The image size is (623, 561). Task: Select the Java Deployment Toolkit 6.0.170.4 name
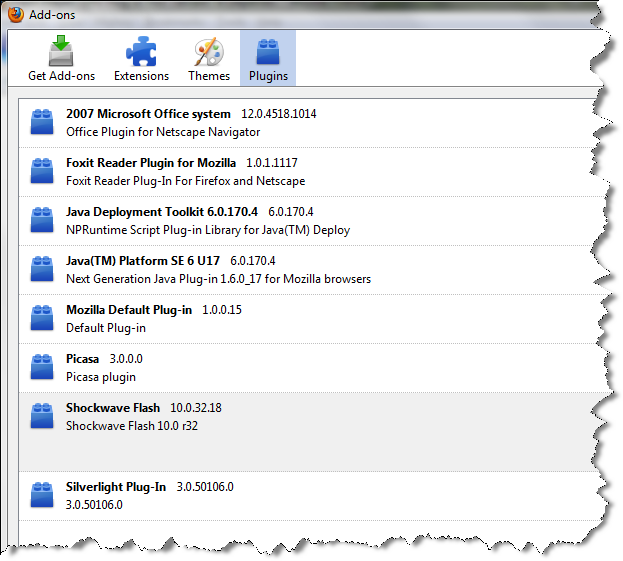pyautogui.click(x=162, y=212)
